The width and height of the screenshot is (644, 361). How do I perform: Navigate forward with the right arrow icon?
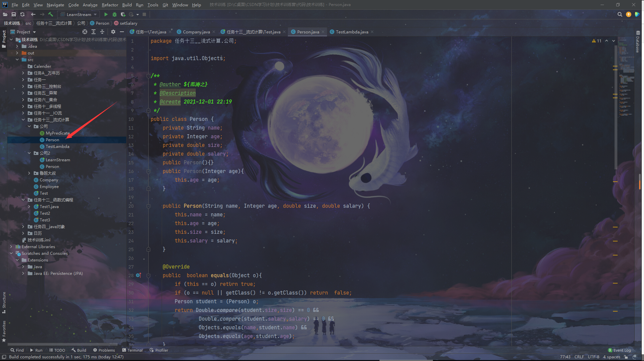point(42,14)
